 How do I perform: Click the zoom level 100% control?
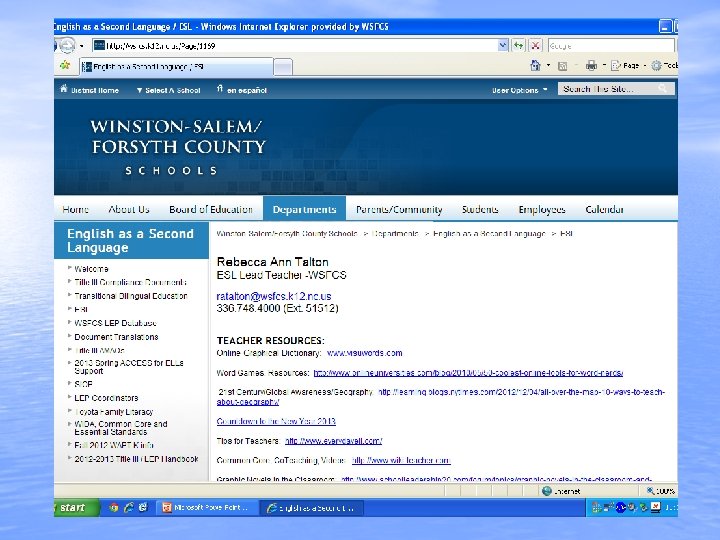point(660,491)
